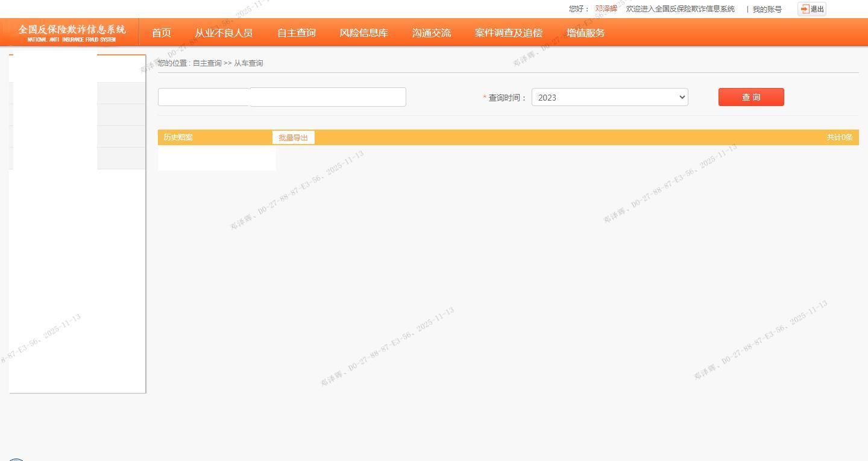The image size is (868, 461).
Task: Click the 退出 logout icon button
Action: click(x=811, y=9)
